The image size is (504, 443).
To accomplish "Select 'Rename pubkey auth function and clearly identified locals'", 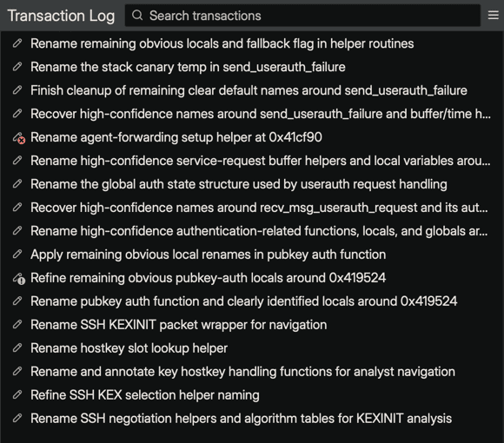I will point(252,301).
